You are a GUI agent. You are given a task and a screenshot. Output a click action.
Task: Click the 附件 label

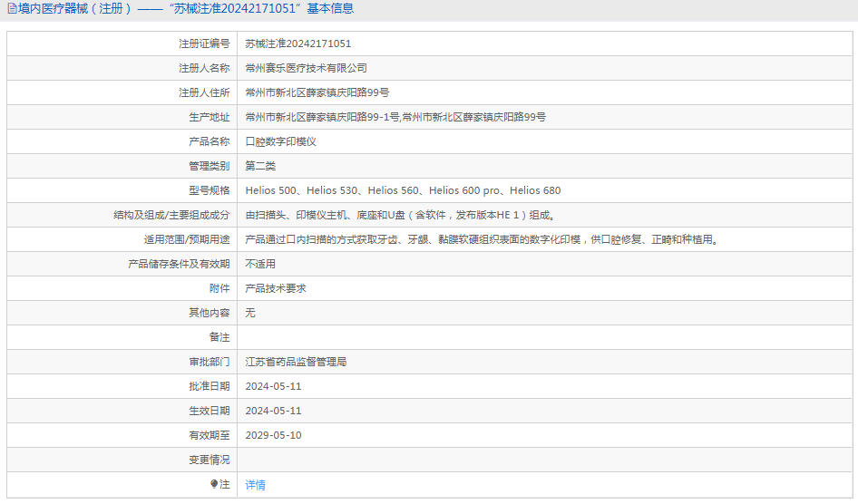[x=219, y=288]
